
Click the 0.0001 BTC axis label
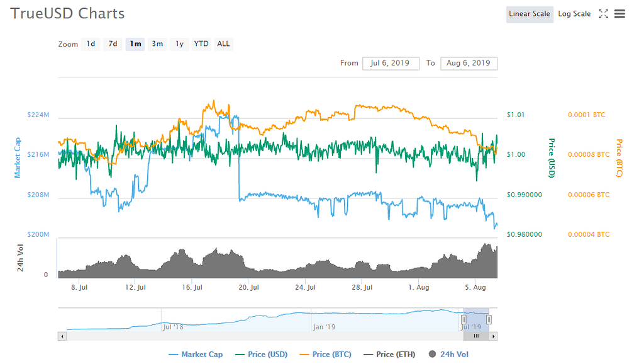pos(587,115)
